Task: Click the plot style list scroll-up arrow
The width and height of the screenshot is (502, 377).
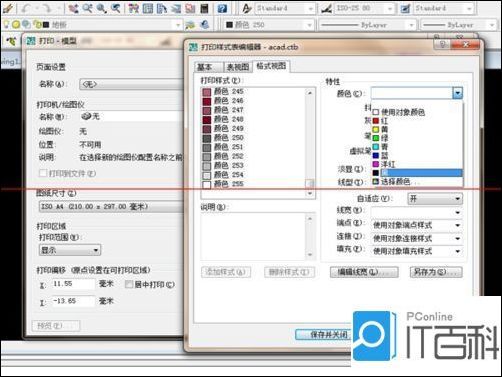Action: (310, 93)
